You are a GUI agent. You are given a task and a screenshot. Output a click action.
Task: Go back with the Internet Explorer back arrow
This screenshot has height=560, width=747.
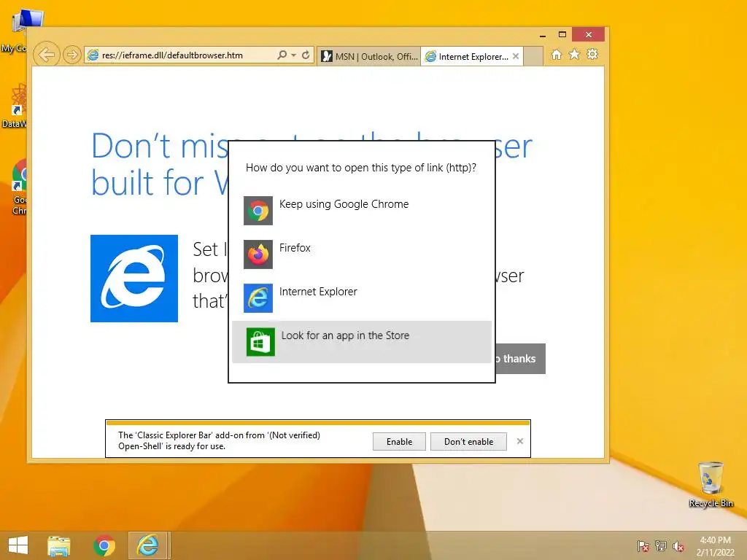click(46, 55)
